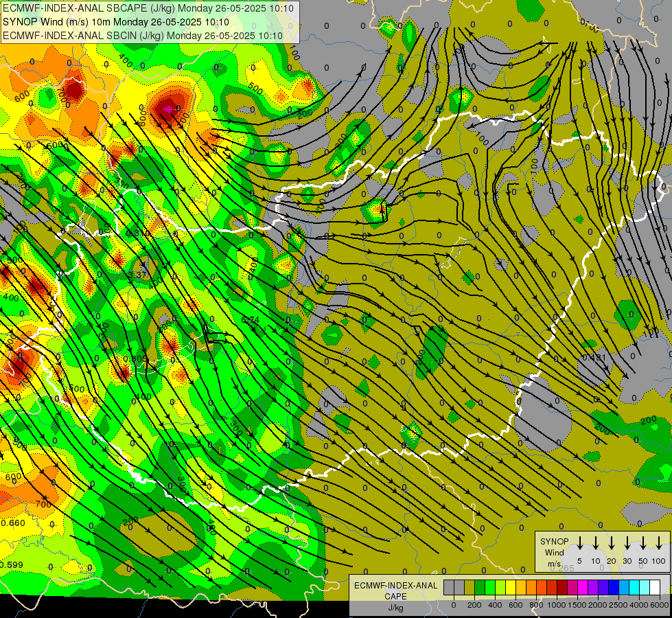Click the 10 m/s wind arrow in legend

(x=595, y=543)
